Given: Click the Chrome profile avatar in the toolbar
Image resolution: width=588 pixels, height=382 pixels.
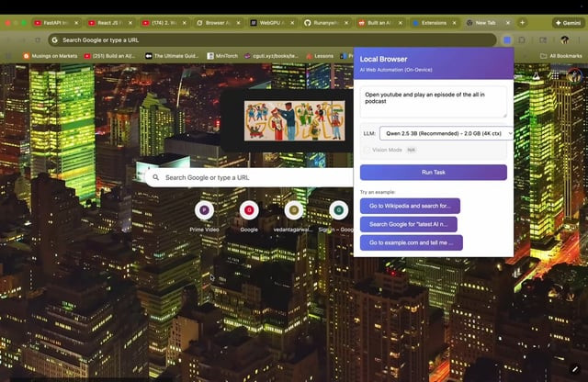Looking at the screenshot, I should click(x=565, y=40).
